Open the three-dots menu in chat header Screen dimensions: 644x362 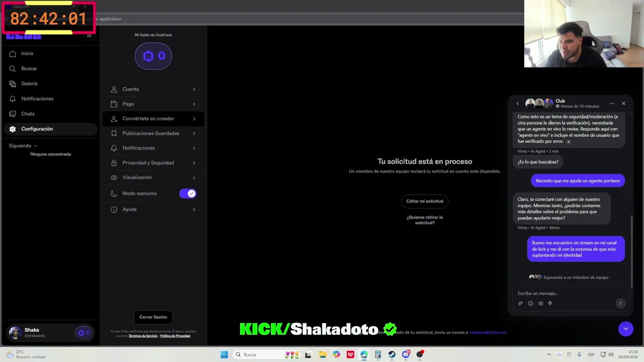(x=612, y=104)
